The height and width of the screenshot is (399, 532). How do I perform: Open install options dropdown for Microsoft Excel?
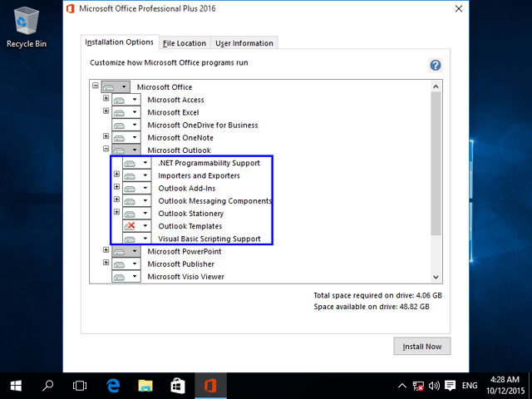126,112
